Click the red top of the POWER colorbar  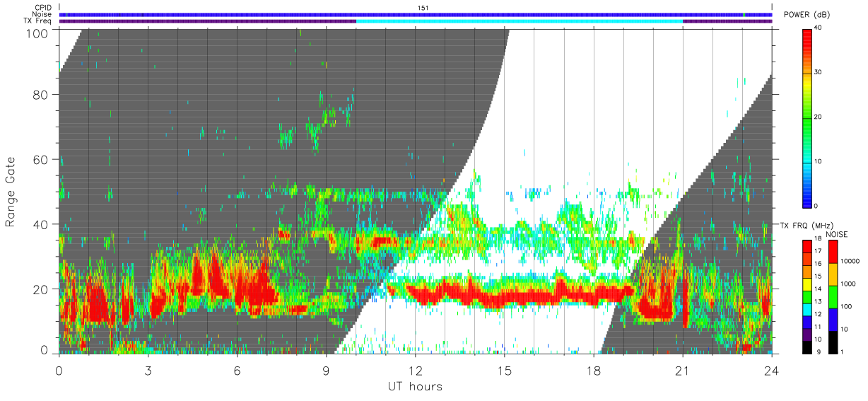(x=807, y=39)
